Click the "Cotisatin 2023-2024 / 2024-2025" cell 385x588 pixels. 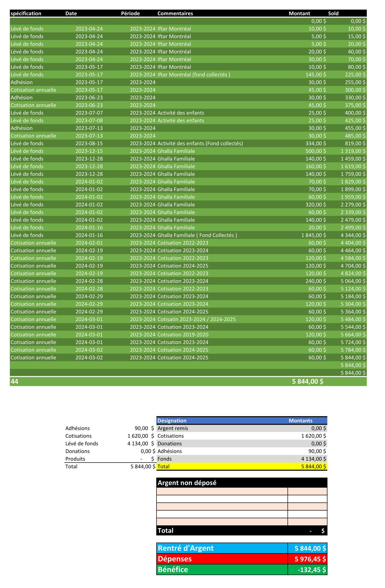pyautogui.click(x=197, y=319)
